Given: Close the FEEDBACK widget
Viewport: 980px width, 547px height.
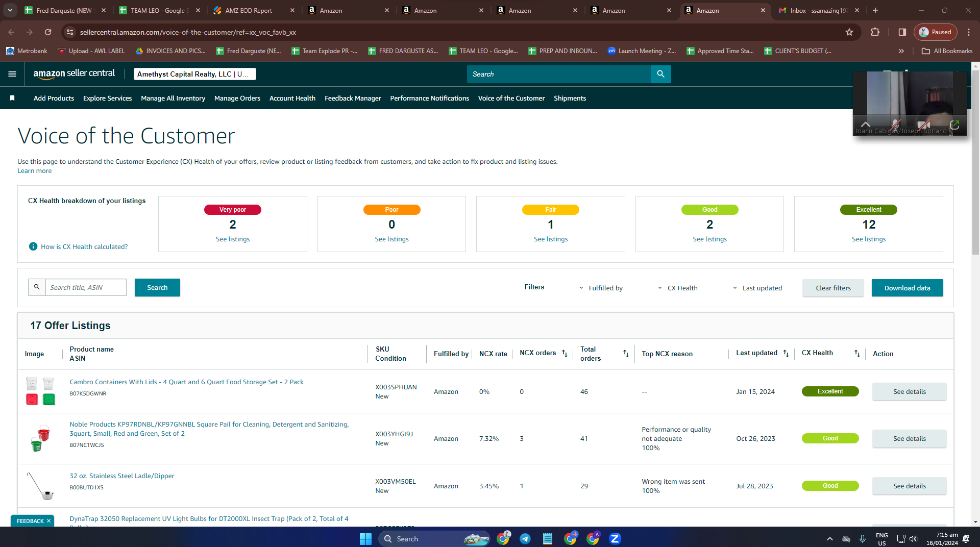Looking at the screenshot, I should tap(48, 521).
